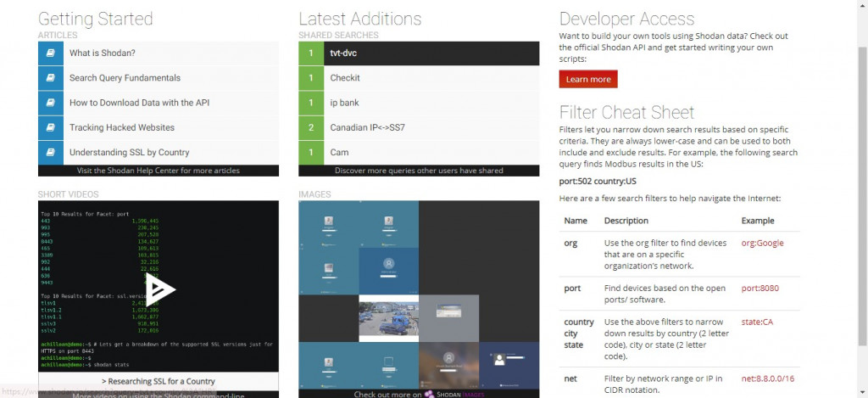The image size is (868, 398).
Task: Open How to Download Data with the API
Action: click(140, 103)
